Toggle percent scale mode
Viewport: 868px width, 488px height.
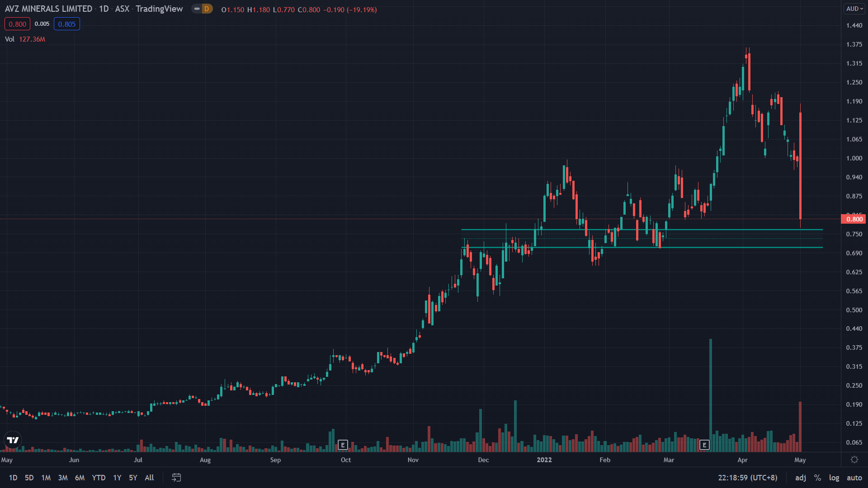pos(817,478)
